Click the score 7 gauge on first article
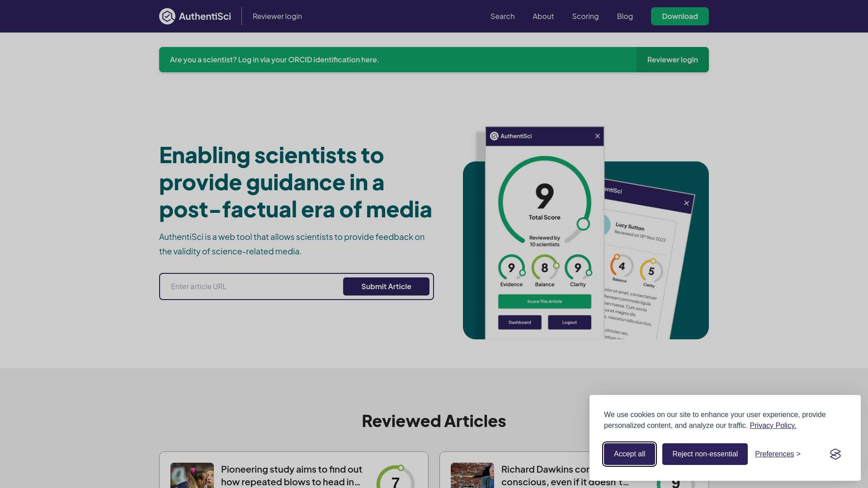 coord(396,477)
